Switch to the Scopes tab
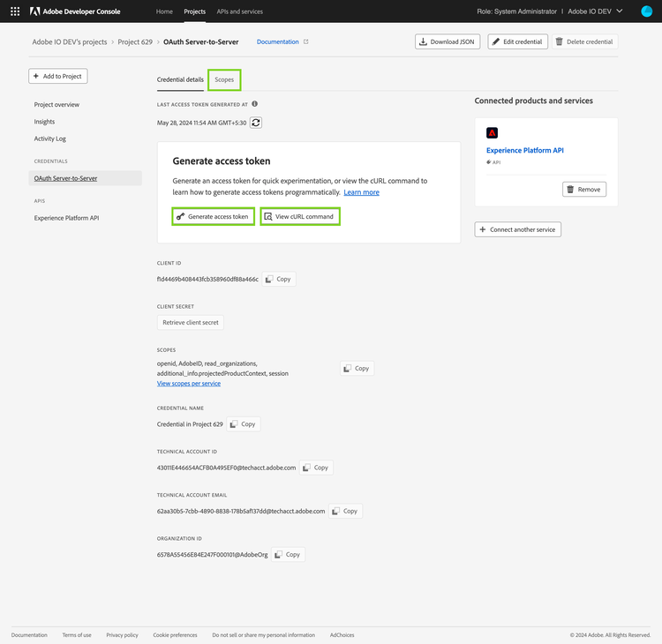The image size is (662, 644). [x=224, y=79]
